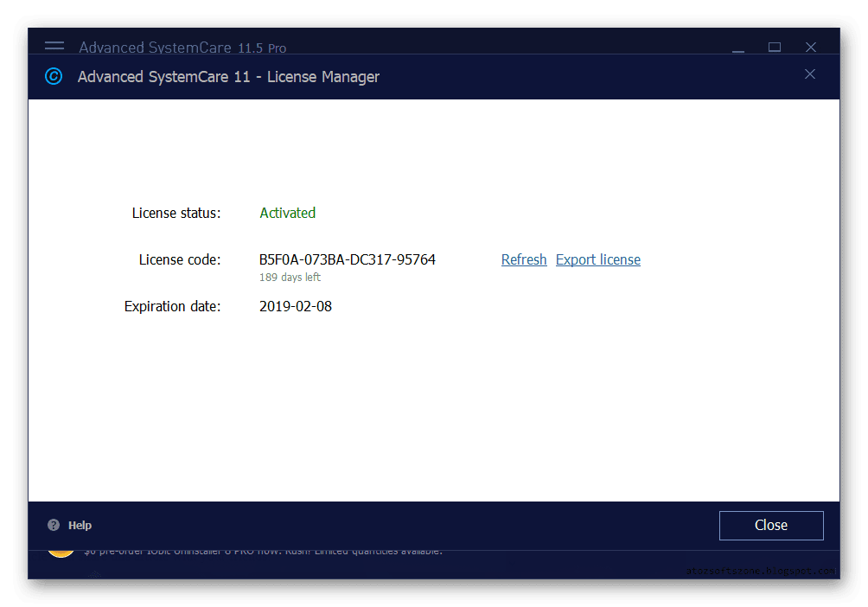Open the hamburger menu

tap(54, 48)
